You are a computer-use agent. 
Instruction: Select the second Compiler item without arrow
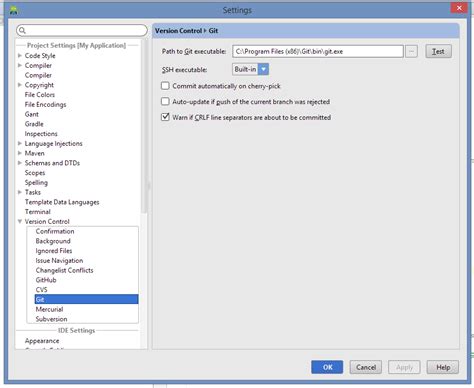click(x=38, y=75)
